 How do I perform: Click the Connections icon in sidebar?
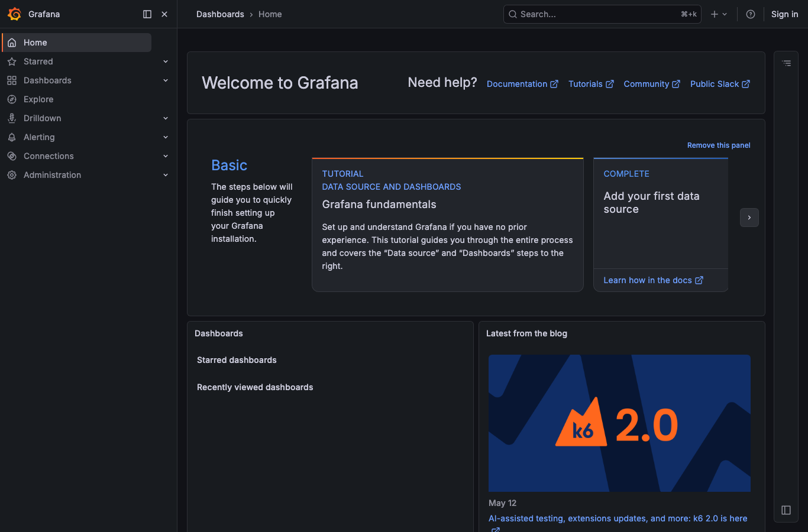pos(12,156)
